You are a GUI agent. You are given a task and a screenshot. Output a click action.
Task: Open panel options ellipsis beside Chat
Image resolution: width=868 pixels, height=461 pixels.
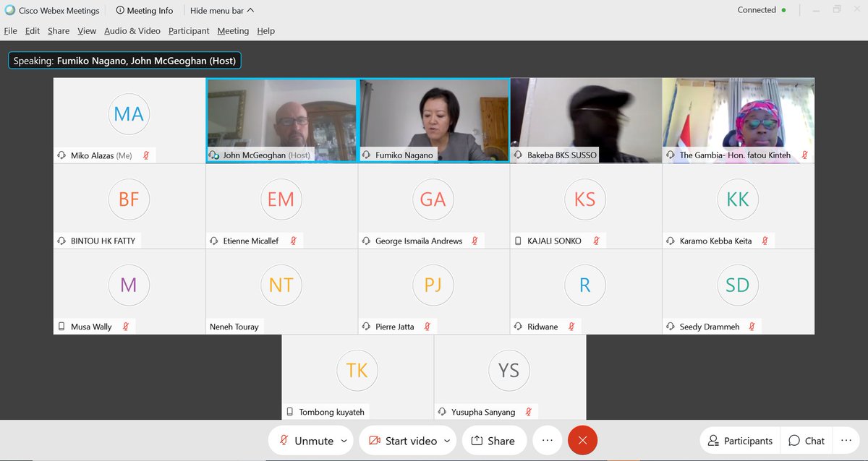[846, 441]
